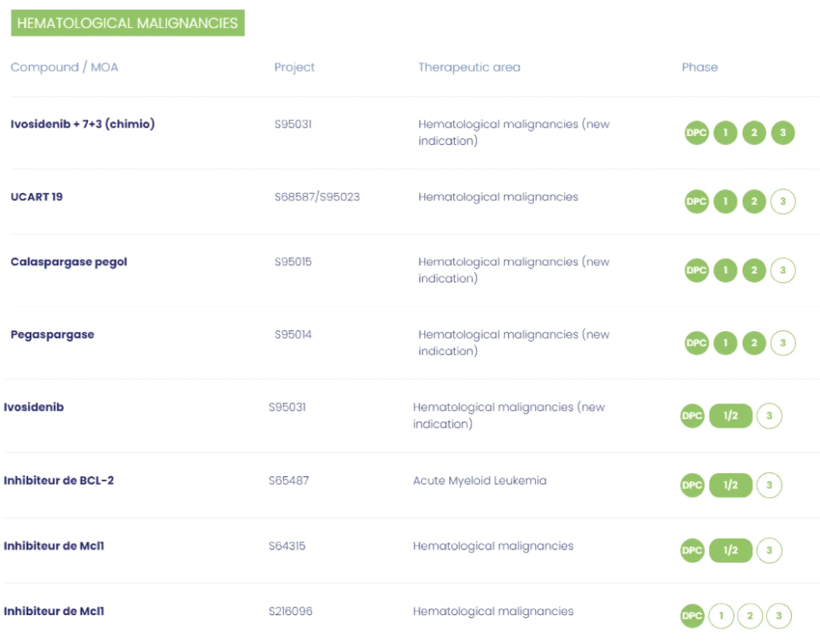
Task: Select 1/2 phase pill in Ivosidenib S95031 row
Action: (730, 416)
